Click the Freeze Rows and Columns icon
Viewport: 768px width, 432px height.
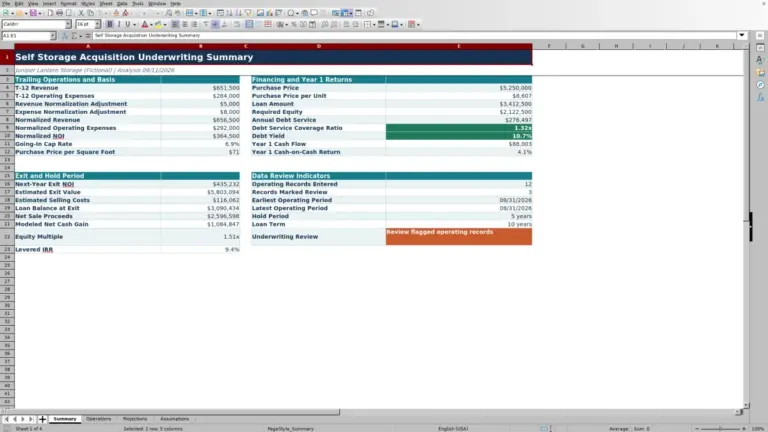(x=344, y=13)
